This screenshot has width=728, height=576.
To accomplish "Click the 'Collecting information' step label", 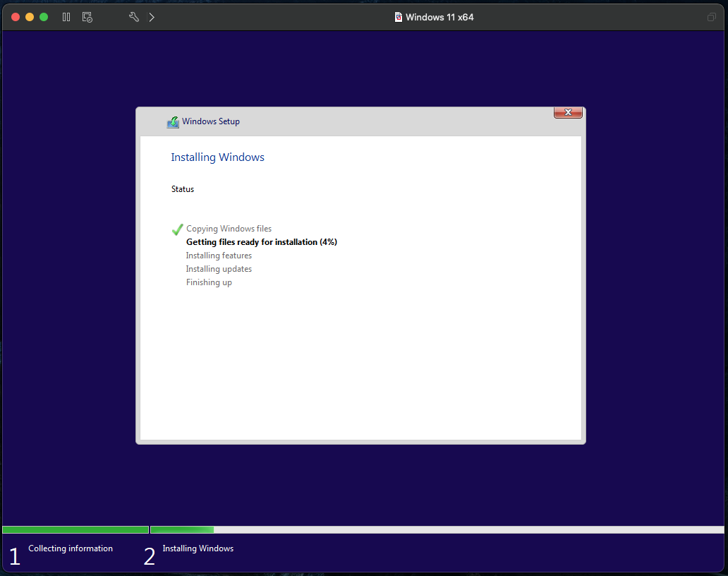I will [x=71, y=548].
